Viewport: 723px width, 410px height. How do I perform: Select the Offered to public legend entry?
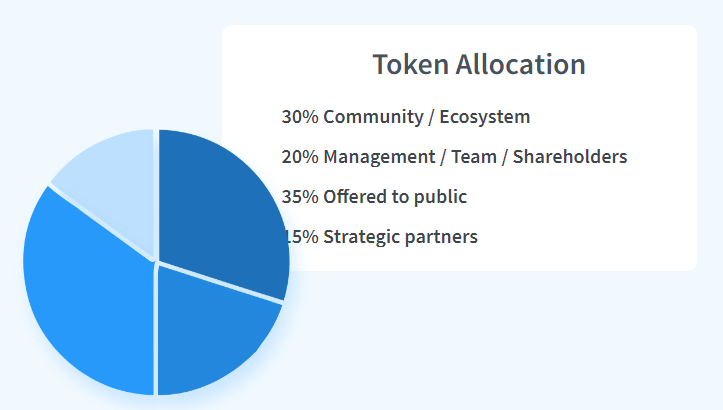[x=374, y=197]
